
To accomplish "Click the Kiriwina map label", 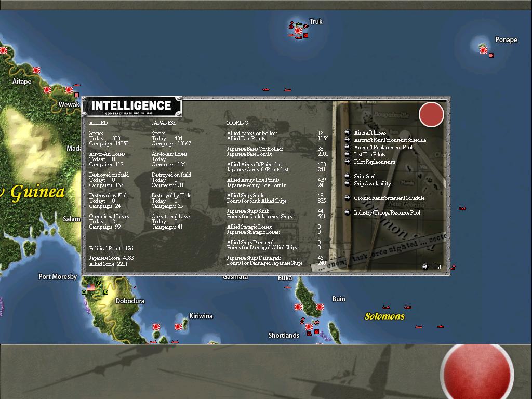I will tap(201, 316).
